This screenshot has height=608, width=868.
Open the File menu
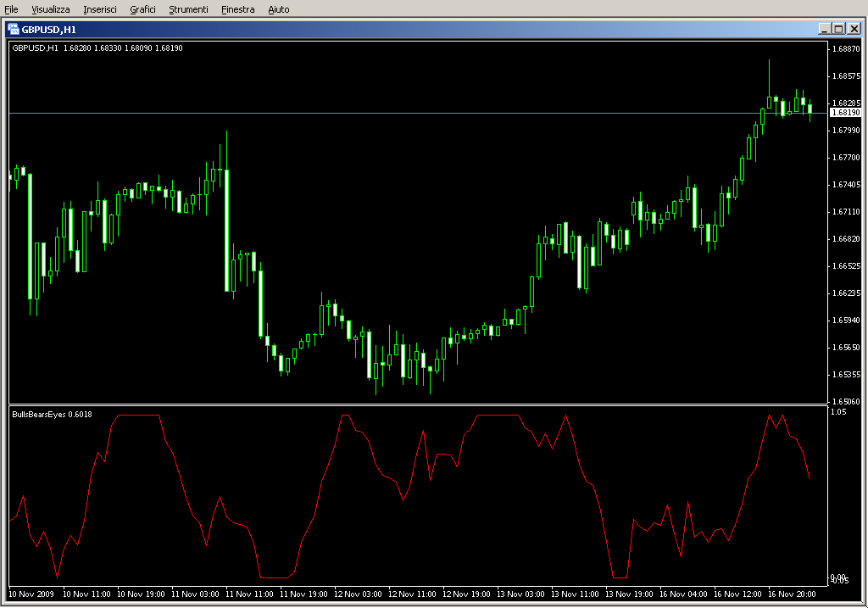[11, 9]
